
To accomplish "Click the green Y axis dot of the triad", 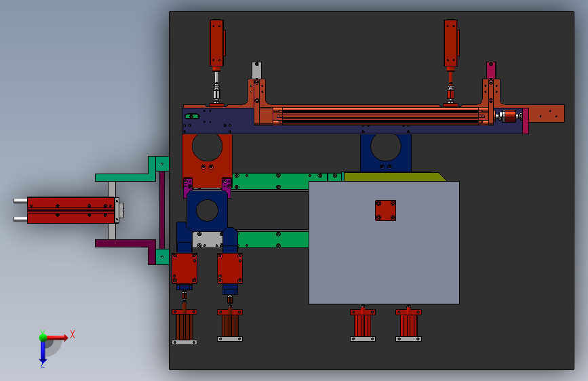I will pos(43,337).
